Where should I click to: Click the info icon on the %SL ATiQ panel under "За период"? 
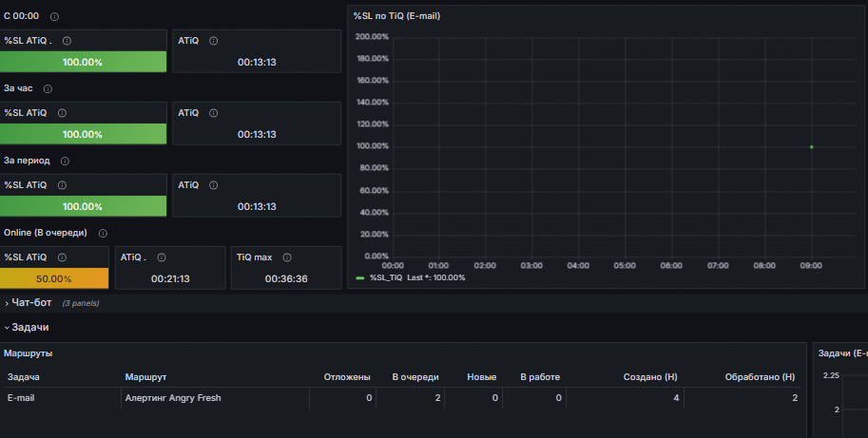pyautogui.click(x=63, y=185)
